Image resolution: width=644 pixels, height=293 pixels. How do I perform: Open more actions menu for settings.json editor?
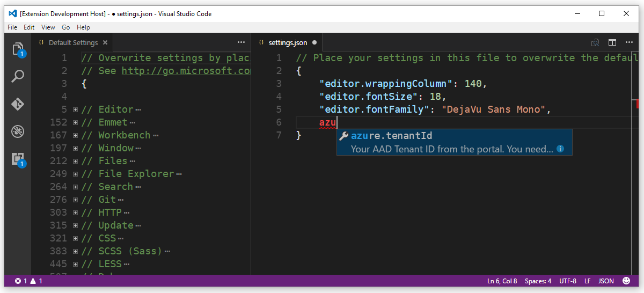(629, 42)
